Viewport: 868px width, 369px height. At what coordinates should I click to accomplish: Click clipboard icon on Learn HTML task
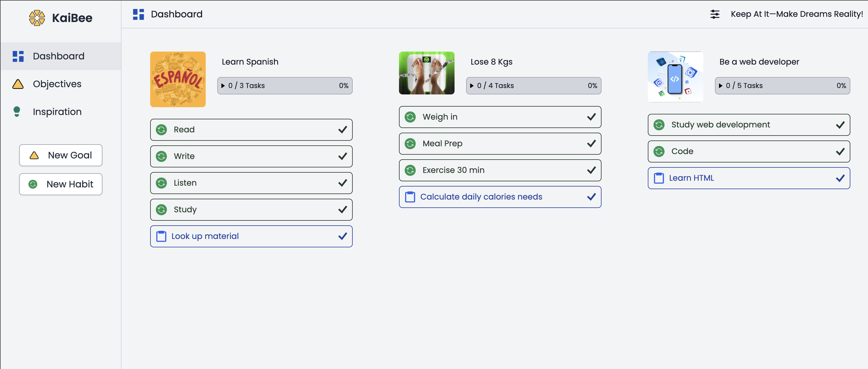tap(659, 178)
